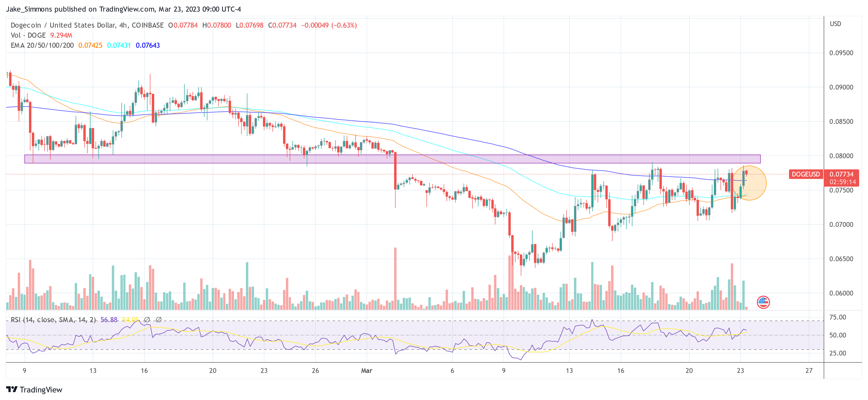Click the change value −0.00049 (−0.63%)
The width and height of the screenshot is (868, 400).
[x=329, y=25]
